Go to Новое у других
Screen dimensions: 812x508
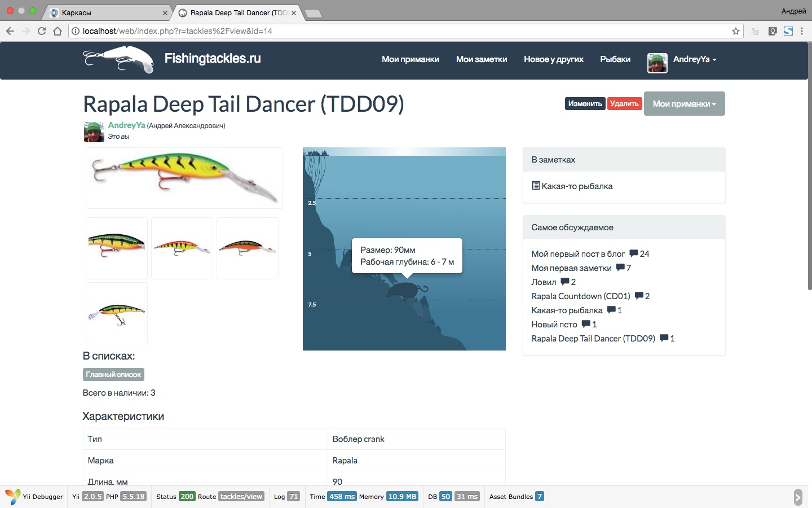(x=554, y=59)
